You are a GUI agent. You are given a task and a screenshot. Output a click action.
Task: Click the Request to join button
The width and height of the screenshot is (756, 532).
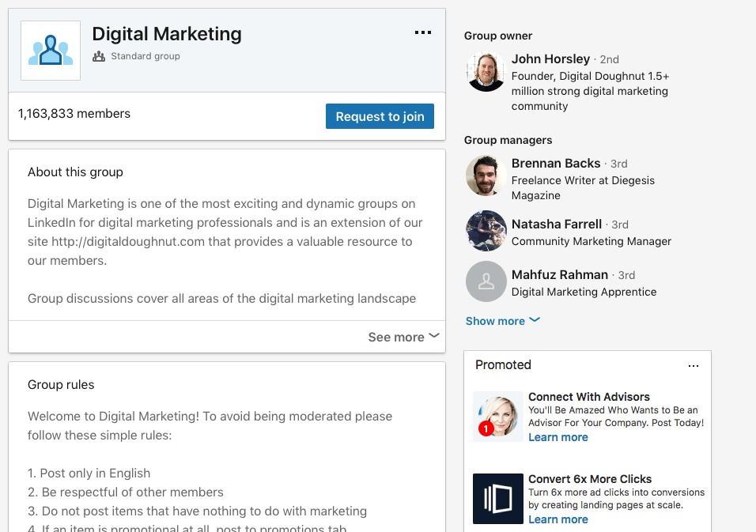(x=380, y=116)
